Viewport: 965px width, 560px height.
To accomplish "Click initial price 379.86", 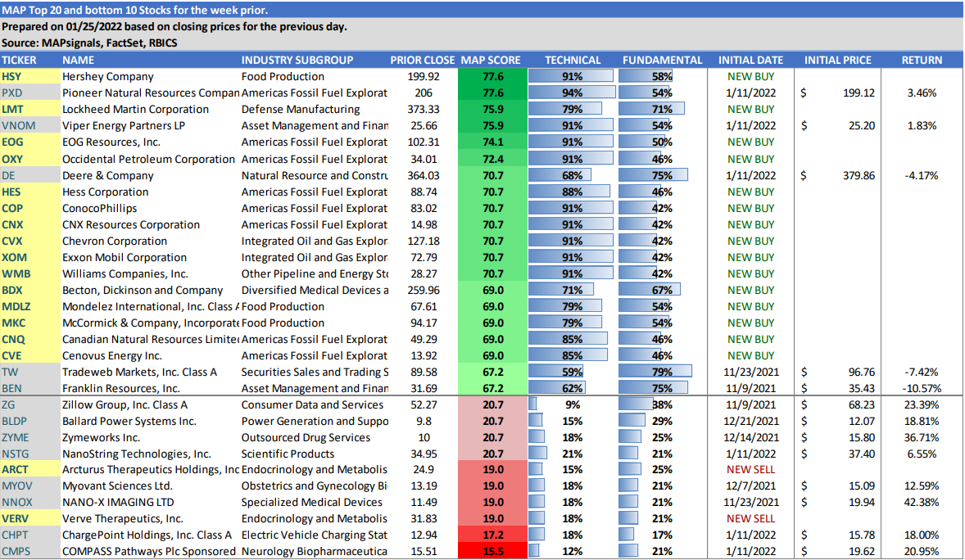I will 859,175.
